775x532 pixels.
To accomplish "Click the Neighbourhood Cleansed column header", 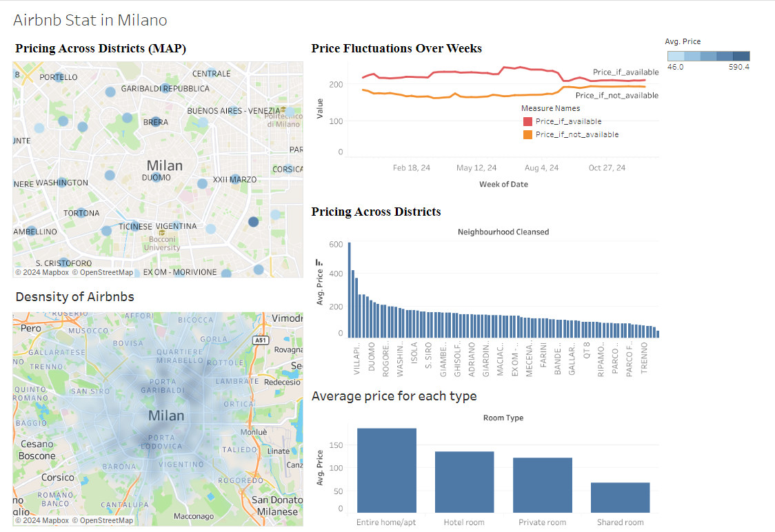I will coord(503,232).
